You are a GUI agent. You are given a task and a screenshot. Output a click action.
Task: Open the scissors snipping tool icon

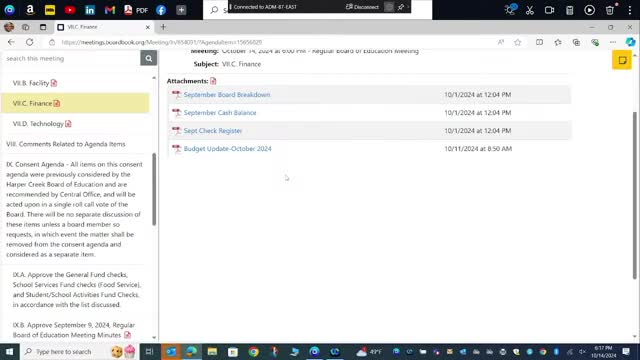click(530, 10)
